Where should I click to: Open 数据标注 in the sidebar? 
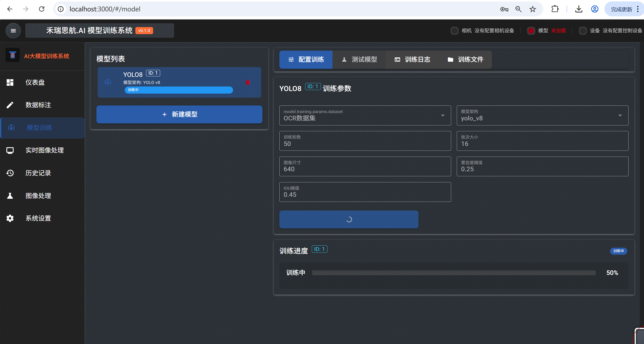point(43,105)
